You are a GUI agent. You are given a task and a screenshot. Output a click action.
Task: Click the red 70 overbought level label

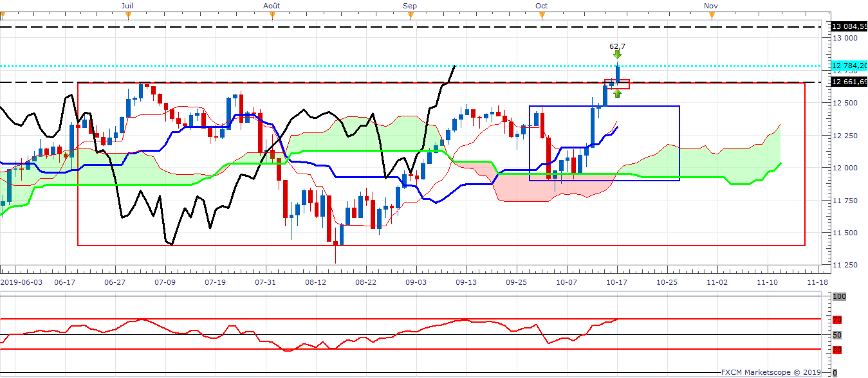tap(837, 319)
